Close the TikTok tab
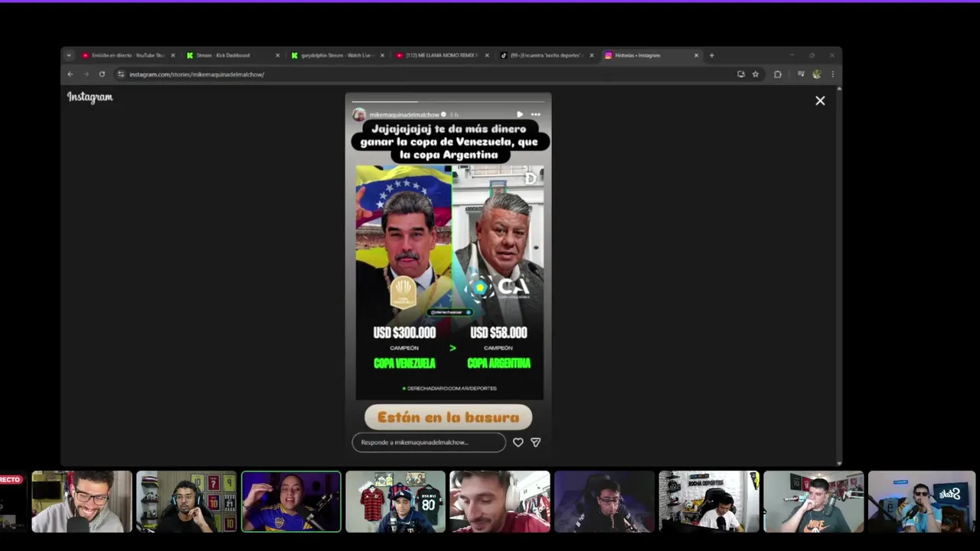980x551 pixels. coord(592,55)
